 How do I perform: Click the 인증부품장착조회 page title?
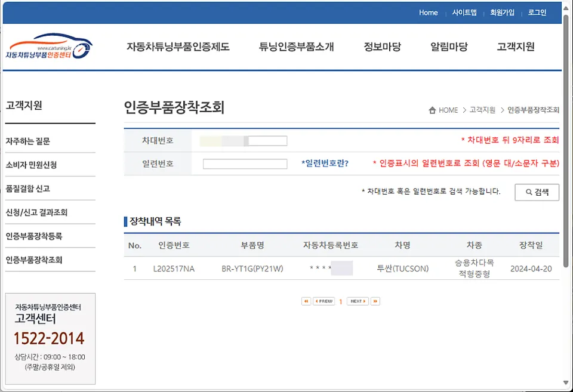click(174, 107)
